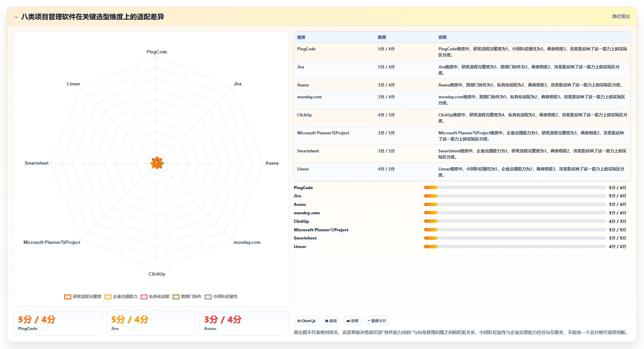Toggle the 企业治理能力 legend item
The width and height of the screenshot is (644, 349).
click(121, 297)
